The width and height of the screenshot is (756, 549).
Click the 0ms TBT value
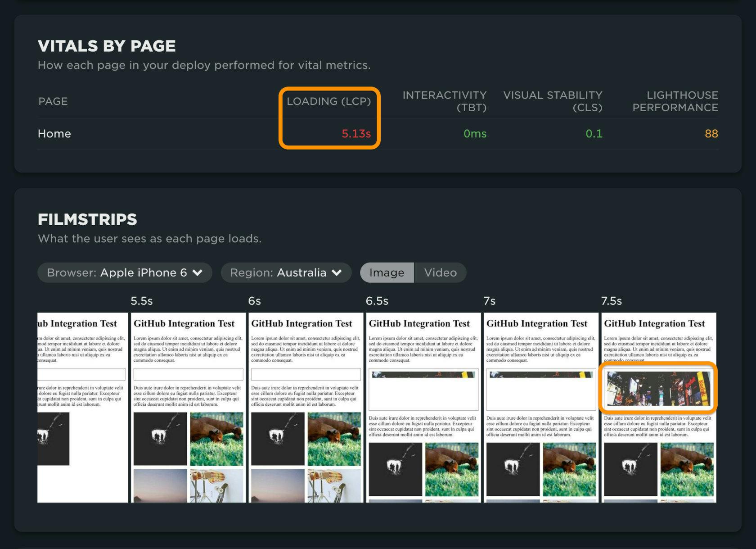click(x=475, y=134)
